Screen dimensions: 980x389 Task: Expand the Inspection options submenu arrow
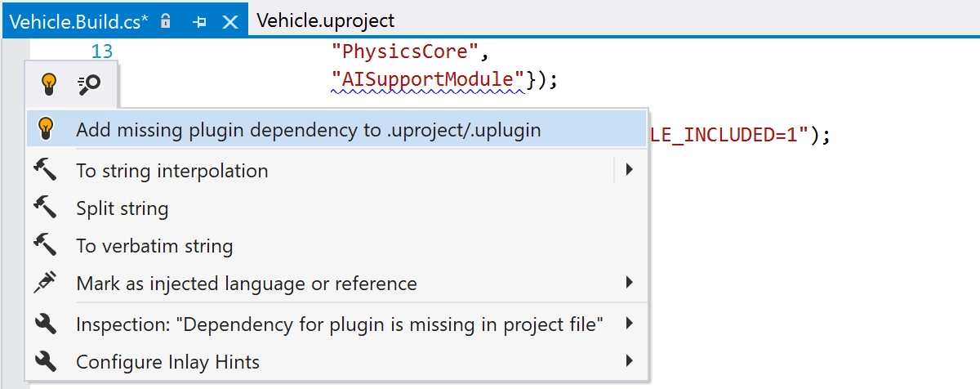pos(629,324)
